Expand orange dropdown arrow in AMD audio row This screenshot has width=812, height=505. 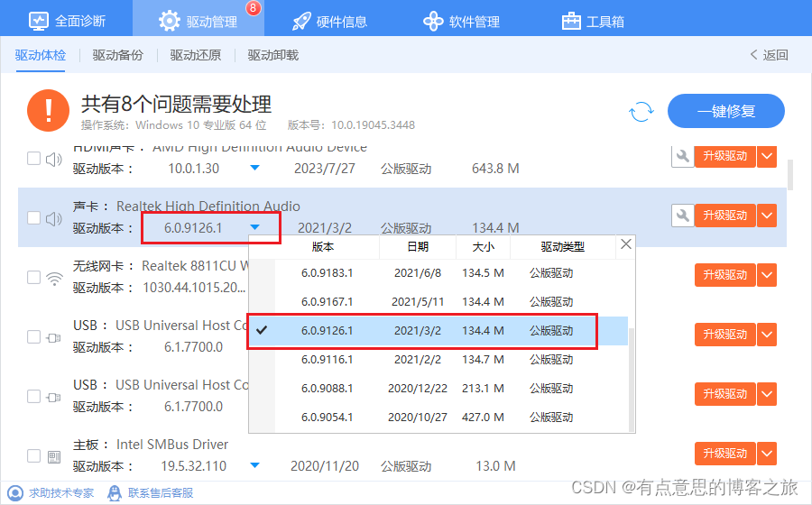coord(767,156)
